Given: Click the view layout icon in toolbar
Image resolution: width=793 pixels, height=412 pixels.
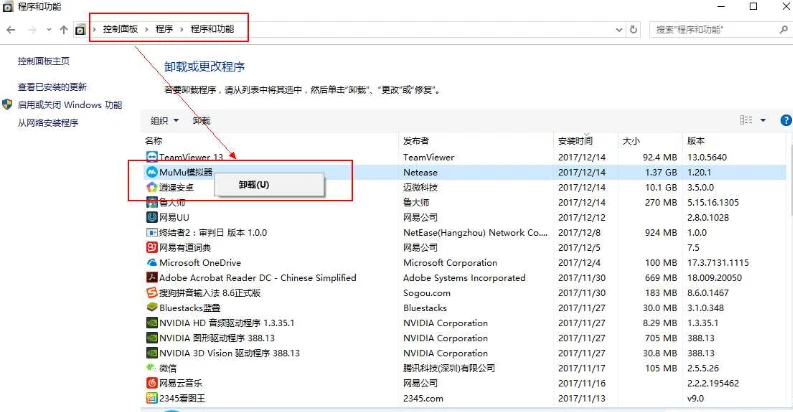Looking at the screenshot, I should (x=746, y=120).
